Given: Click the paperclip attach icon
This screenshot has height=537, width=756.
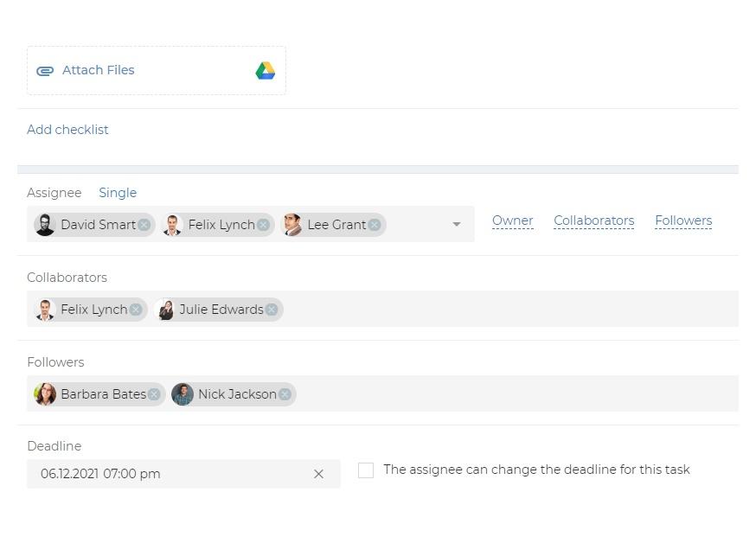Looking at the screenshot, I should (x=45, y=72).
